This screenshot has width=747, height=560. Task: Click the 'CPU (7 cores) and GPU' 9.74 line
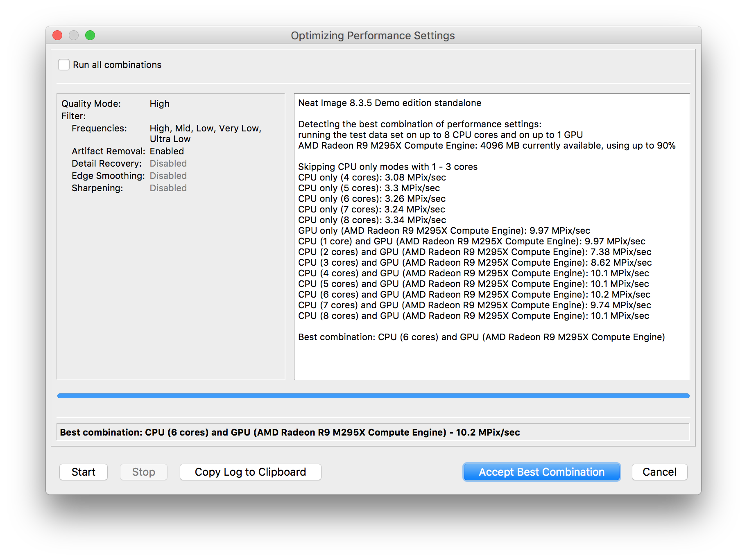click(x=475, y=305)
